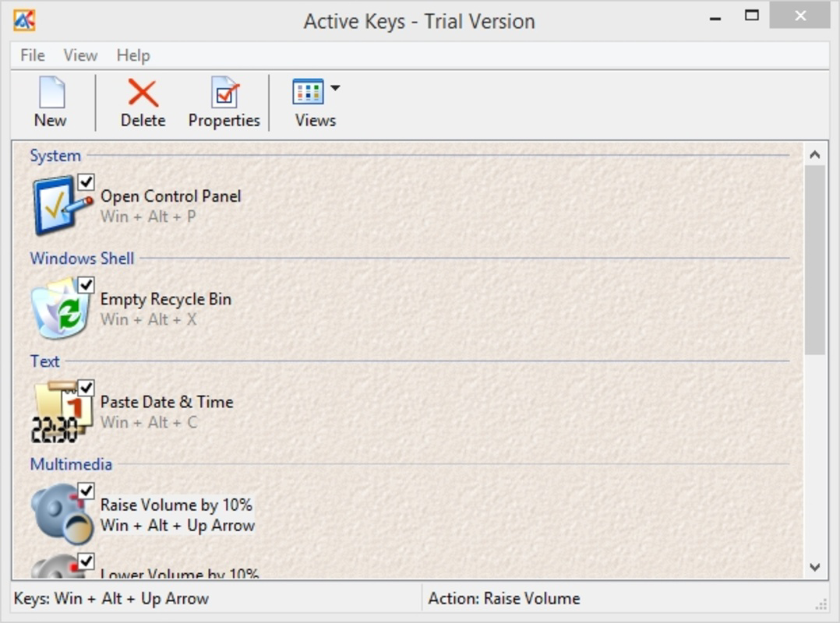
Task: Click the Windows Shell group header
Action: click(x=82, y=259)
